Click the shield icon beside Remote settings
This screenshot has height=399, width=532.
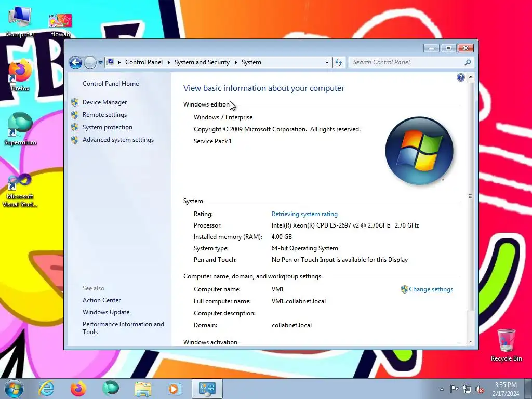pyautogui.click(x=75, y=115)
